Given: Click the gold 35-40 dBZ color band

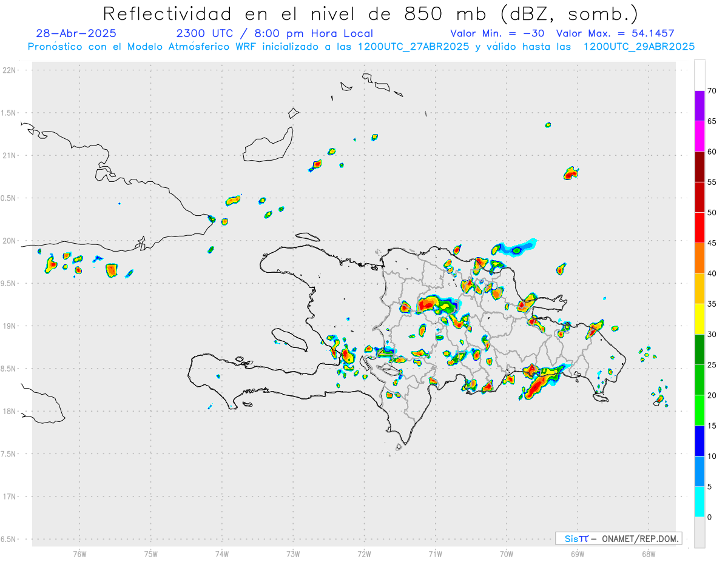Looking at the screenshot, I should pos(699,289).
